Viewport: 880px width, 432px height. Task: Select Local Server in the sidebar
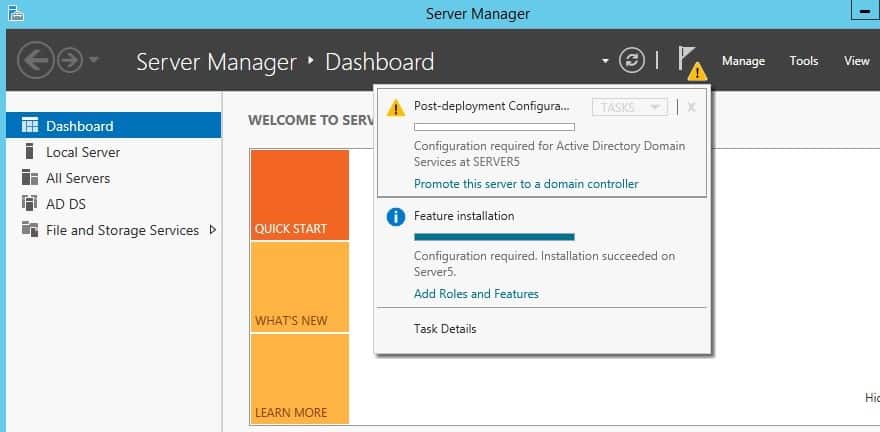[113, 152]
